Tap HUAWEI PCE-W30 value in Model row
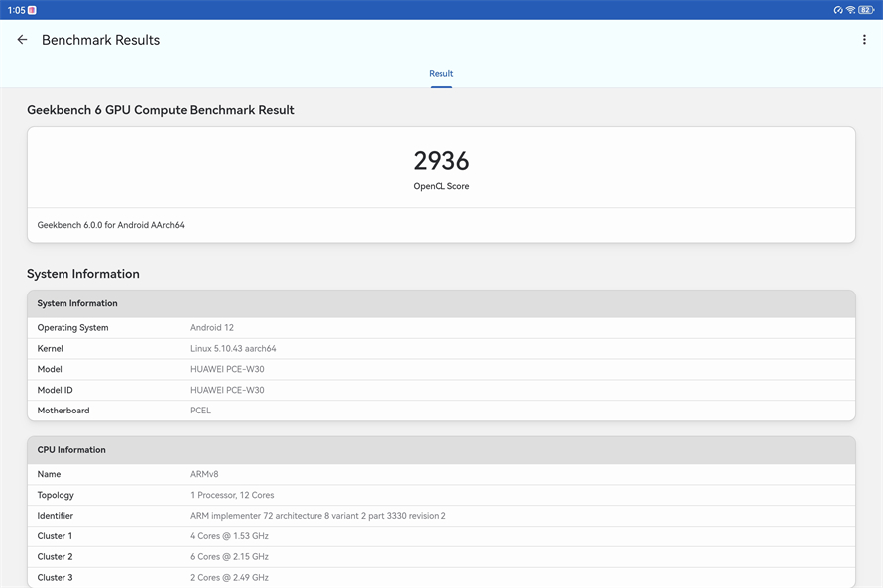 point(227,369)
